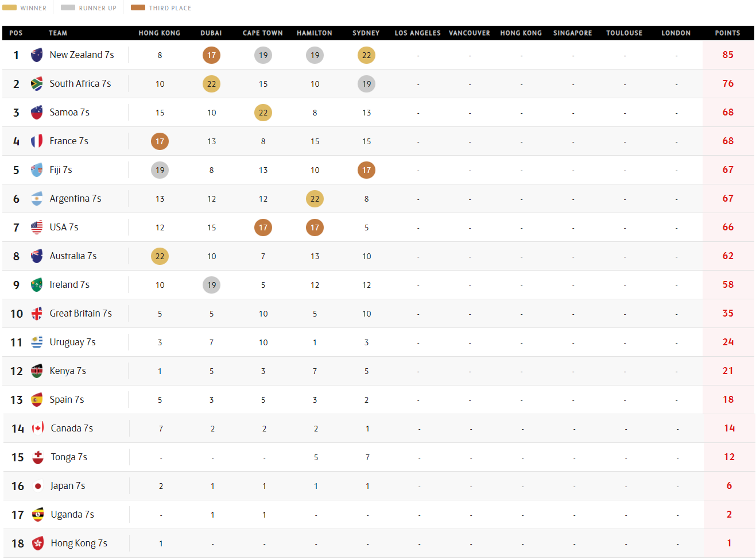Click the Samoa 7s flag icon
This screenshot has width=756, height=559.
(x=37, y=113)
